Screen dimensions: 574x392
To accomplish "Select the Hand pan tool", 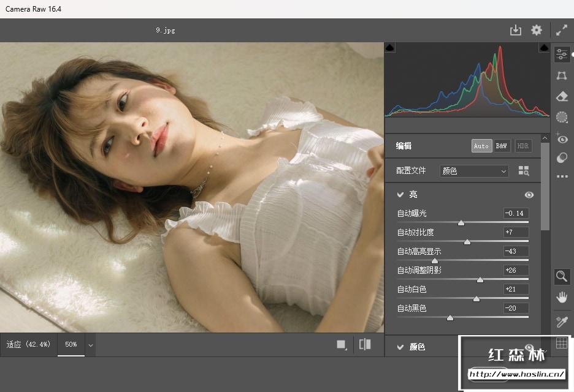I will click(561, 297).
